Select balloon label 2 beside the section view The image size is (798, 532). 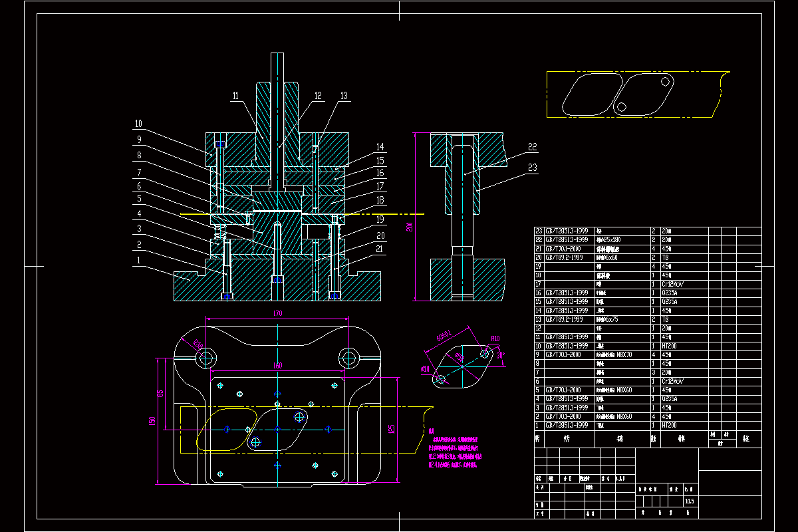tap(140, 244)
